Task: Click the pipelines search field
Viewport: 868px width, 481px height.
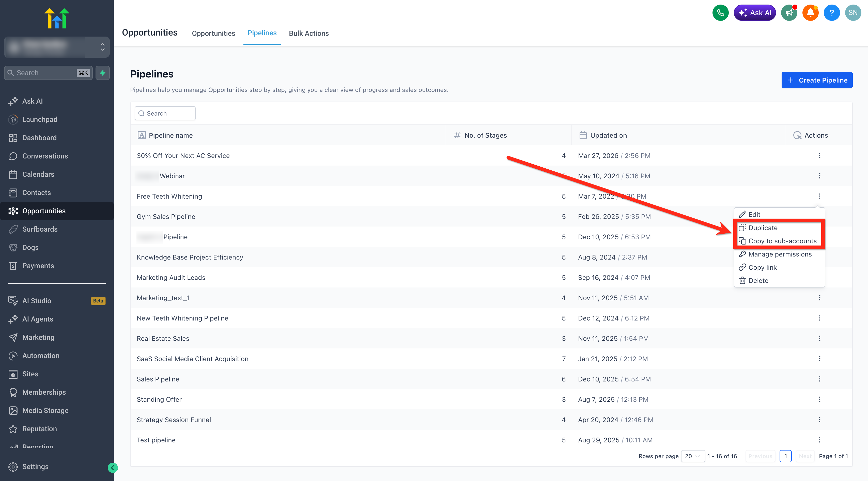Action: point(165,113)
